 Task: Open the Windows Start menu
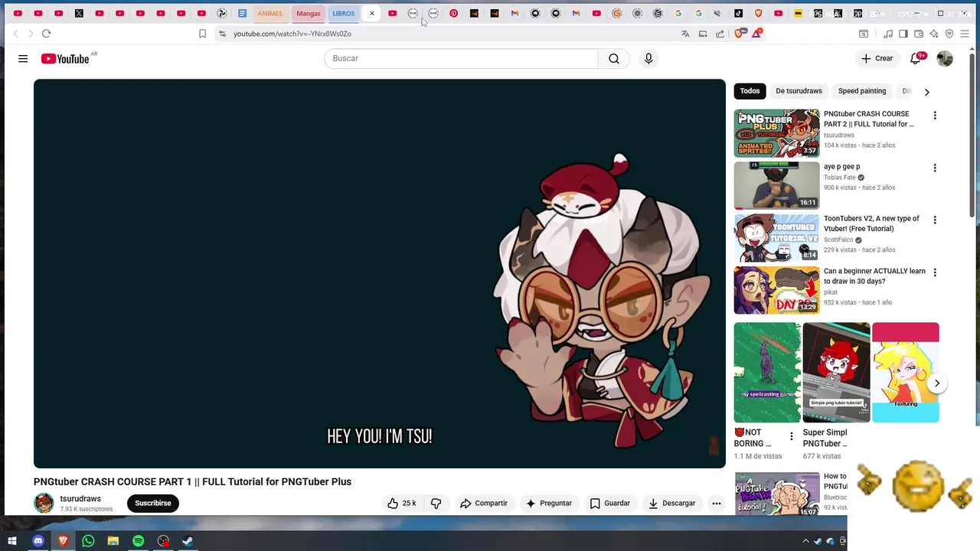12,541
